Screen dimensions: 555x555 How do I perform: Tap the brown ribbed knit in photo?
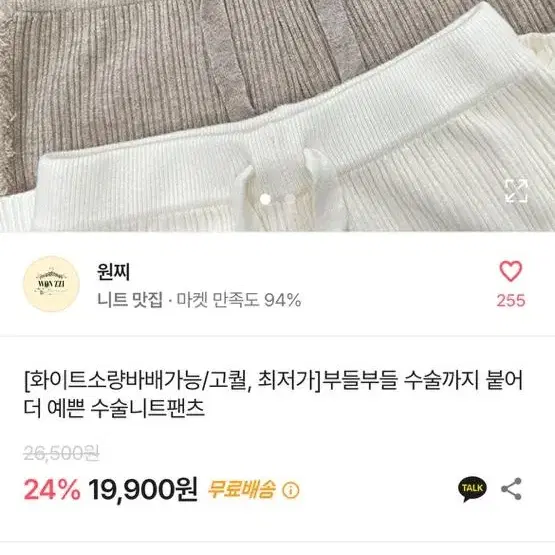(x=142, y=71)
